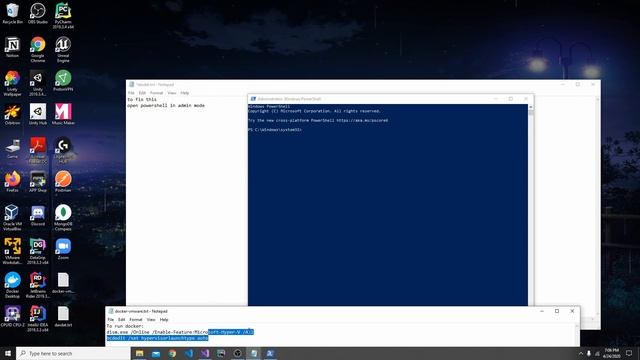Open the Format menu in docker-vmware Notepad

click(136, 320)
